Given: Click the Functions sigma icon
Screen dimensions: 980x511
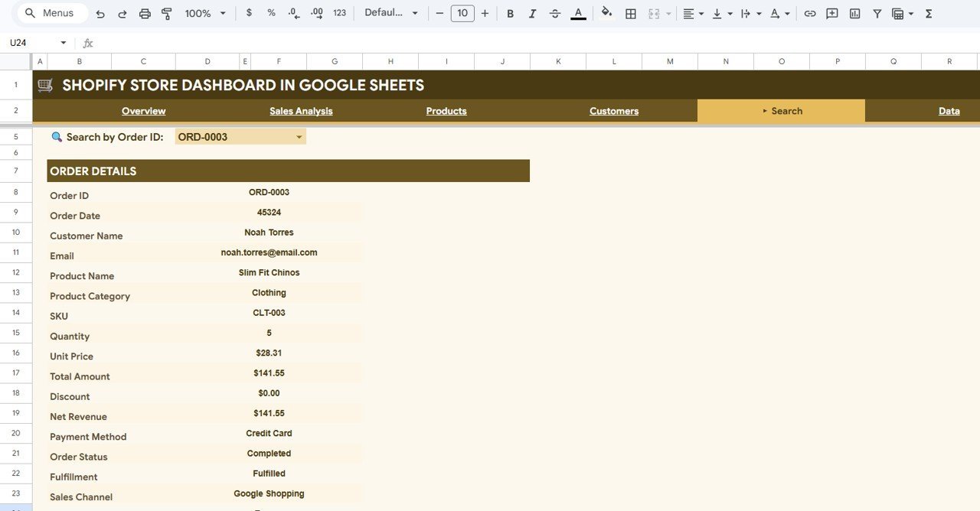Looking at the screenshot, I should 927,13.
